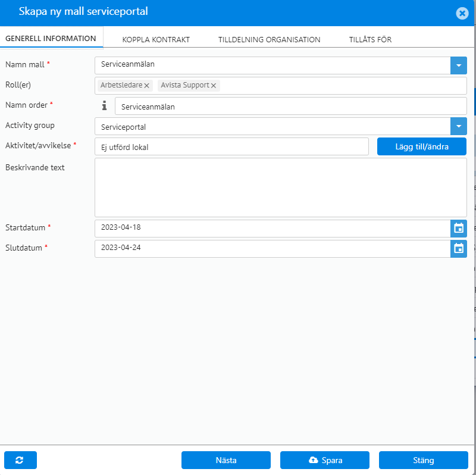Click the Slutdatum label
The height and width of the screenshot is (475, 476).
24,248
